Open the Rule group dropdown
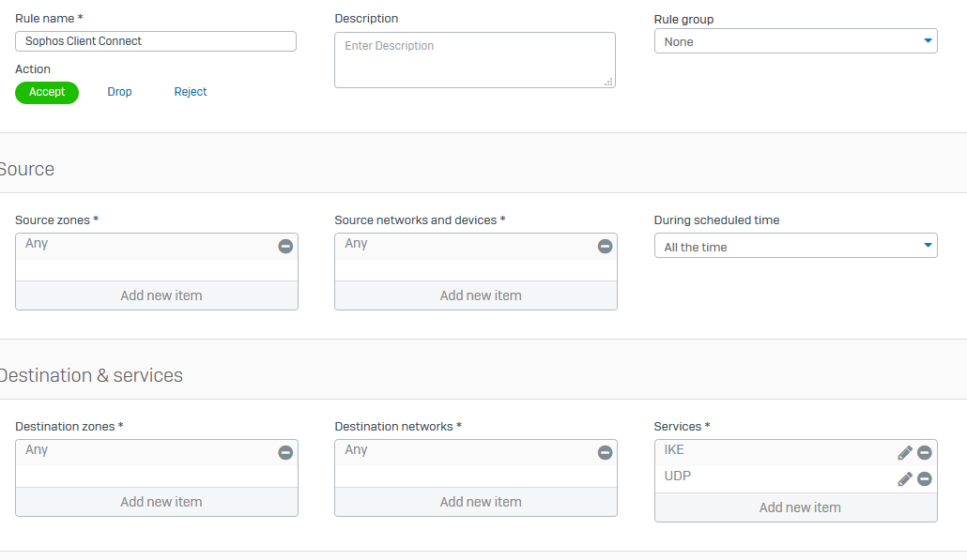The width and height of the screenshot is (967, 560). (795, 41)
